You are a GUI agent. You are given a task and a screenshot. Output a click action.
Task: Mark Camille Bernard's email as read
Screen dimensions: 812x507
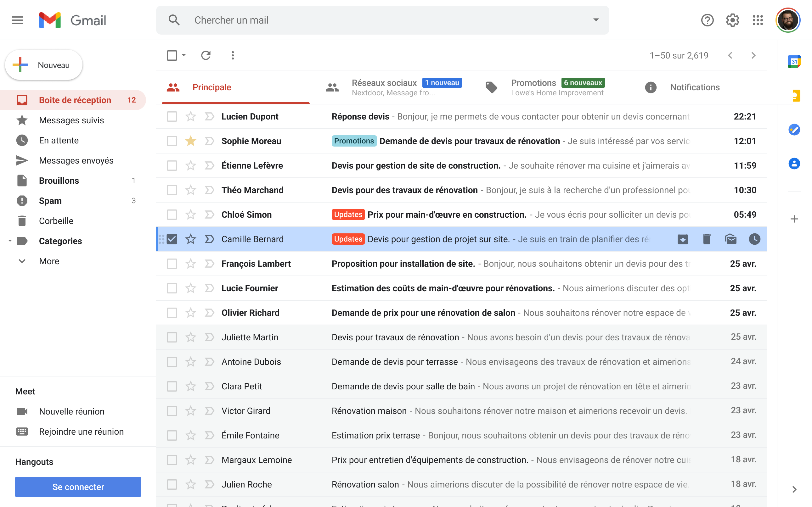click(x=731, y=239)
